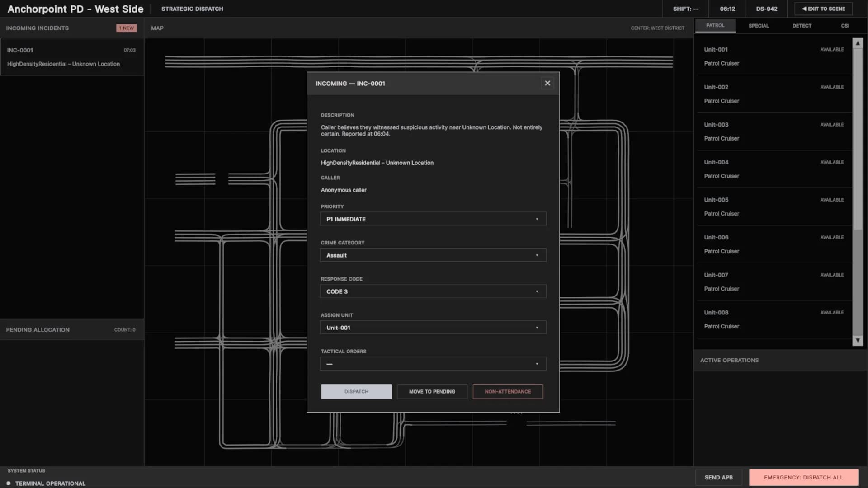Open the Priority P1 IMMEDIATE dropdown
868x488 pixels.
[x=433, y=219]
